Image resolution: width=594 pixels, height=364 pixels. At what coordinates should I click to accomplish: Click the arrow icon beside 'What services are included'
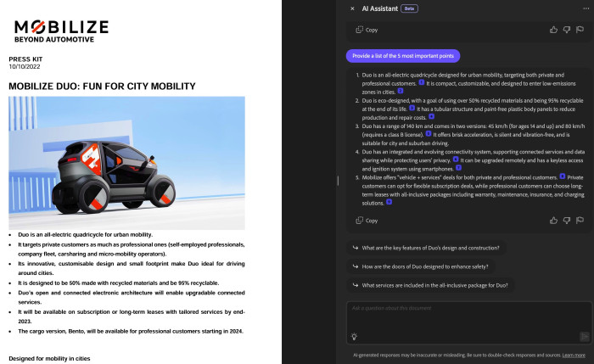pos(356,285)
